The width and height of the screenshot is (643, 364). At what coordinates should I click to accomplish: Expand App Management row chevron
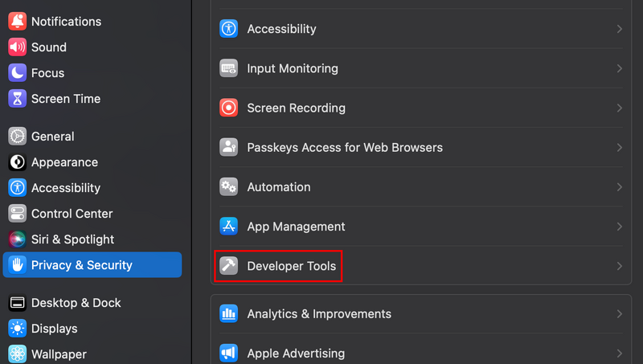point(619,227)
